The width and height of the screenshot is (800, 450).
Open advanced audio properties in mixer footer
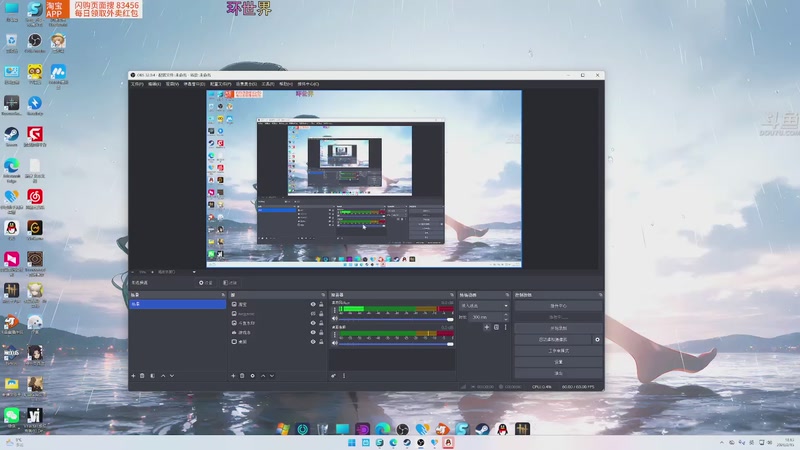point(333,376)
